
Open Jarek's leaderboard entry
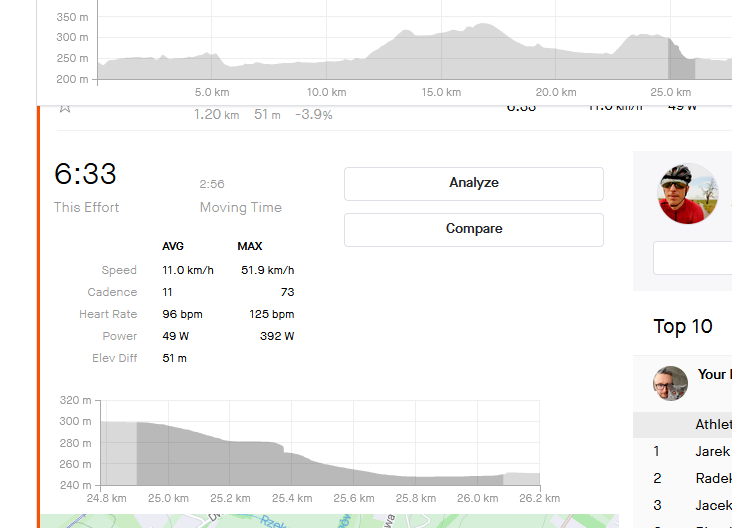[712, 451]
